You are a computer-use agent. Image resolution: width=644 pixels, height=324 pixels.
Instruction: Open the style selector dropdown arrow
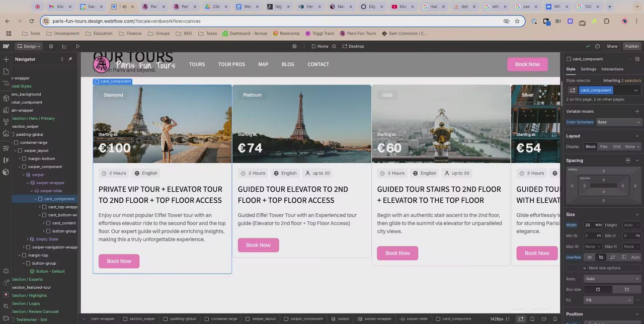pyautogui.click(x=635, y=91)
